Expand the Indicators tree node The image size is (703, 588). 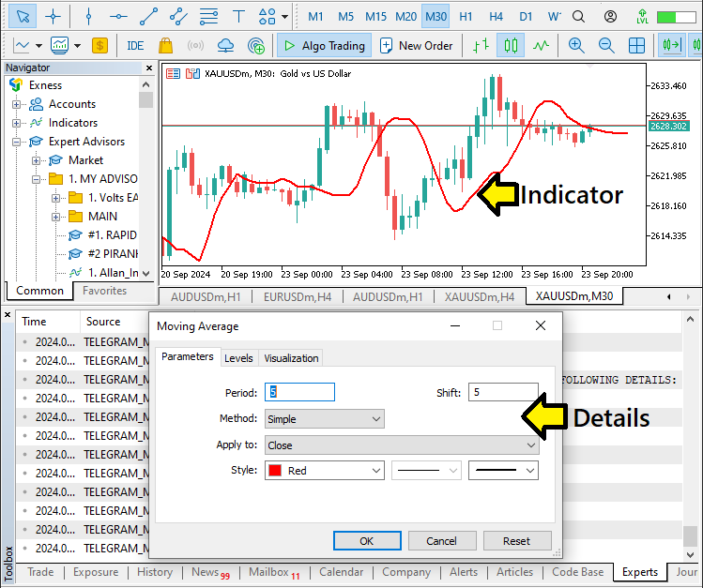[x=16, y=123]
